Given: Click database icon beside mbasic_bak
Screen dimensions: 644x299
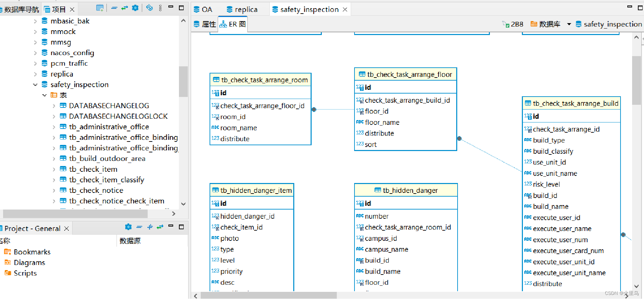Looking at the screenshot, I should tap(45, 21).
